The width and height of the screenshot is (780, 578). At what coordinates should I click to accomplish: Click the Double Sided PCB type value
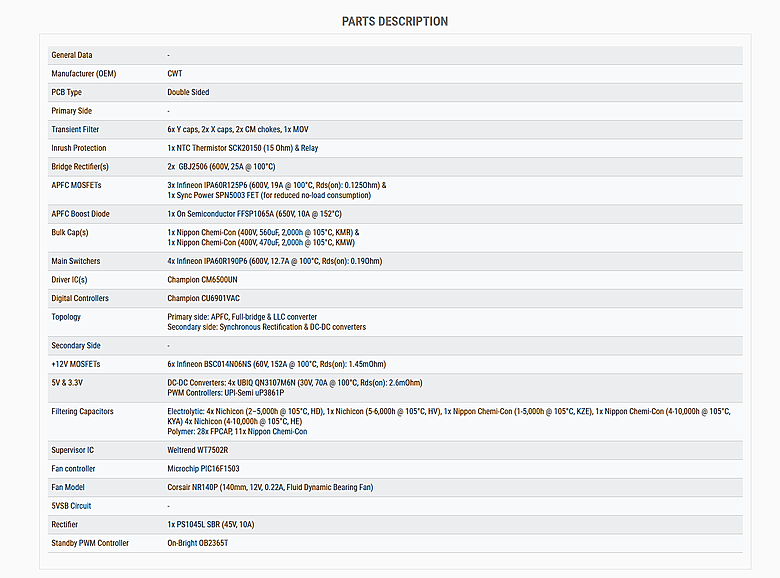[x=188, y=92]
